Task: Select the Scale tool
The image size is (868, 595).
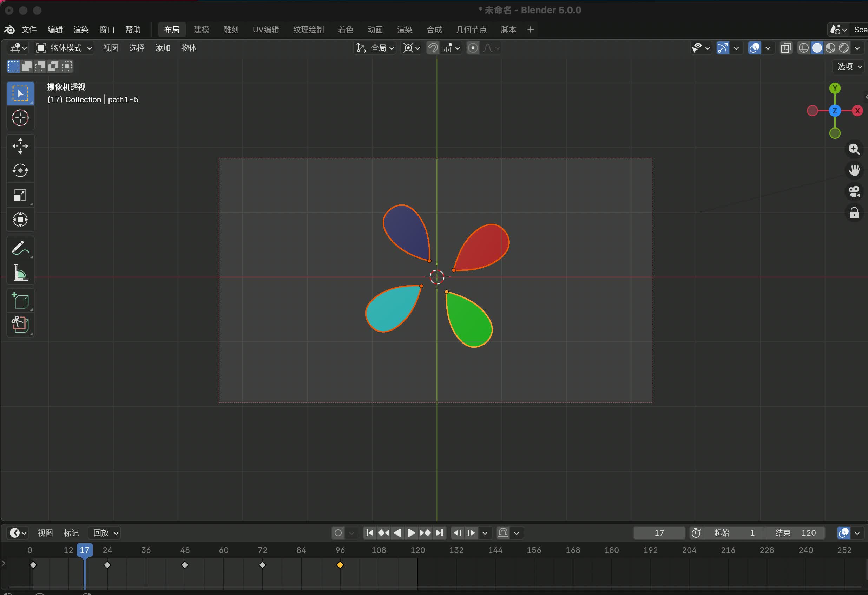Action: click(x=20, y=195)
